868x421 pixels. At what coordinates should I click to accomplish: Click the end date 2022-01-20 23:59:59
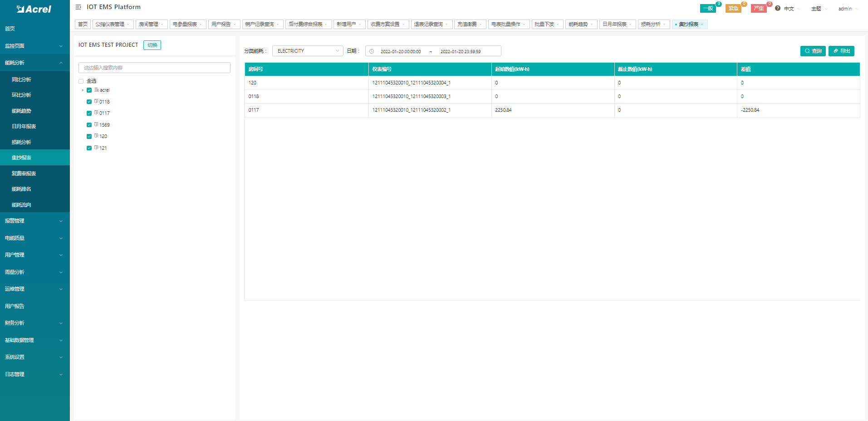point(461,51)
